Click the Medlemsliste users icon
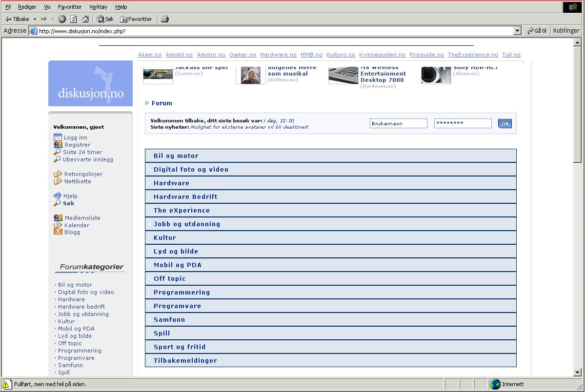The width and height of the screenshot is (585, 392). (58, 218)
